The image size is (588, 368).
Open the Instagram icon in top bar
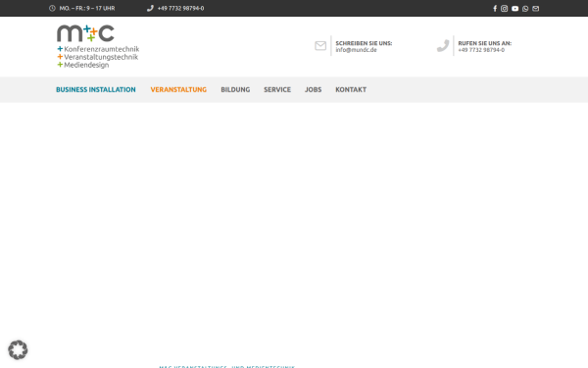504,8
